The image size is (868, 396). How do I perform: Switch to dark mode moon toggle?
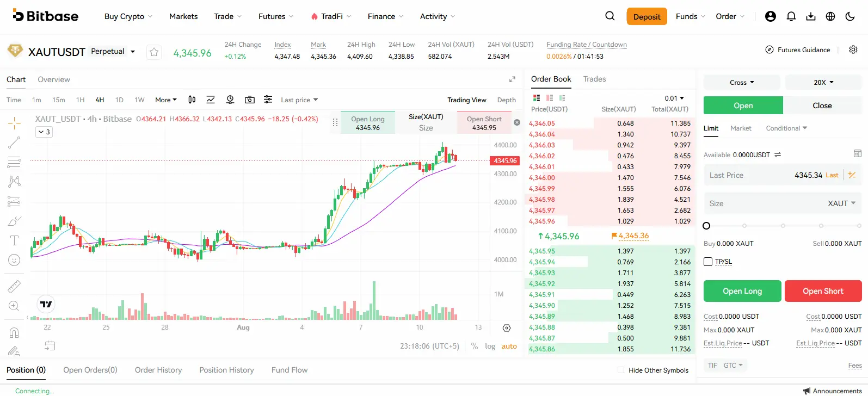[850, 16]
